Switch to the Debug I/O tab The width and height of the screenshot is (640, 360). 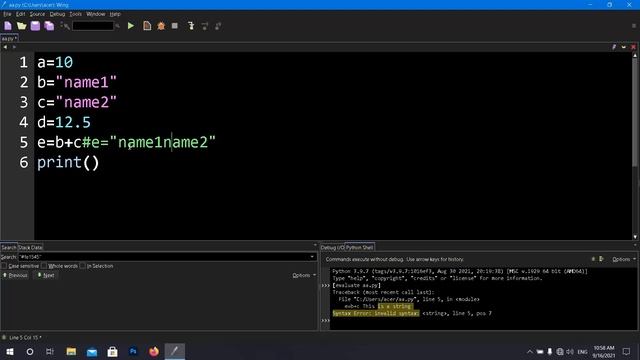(332, 247)
